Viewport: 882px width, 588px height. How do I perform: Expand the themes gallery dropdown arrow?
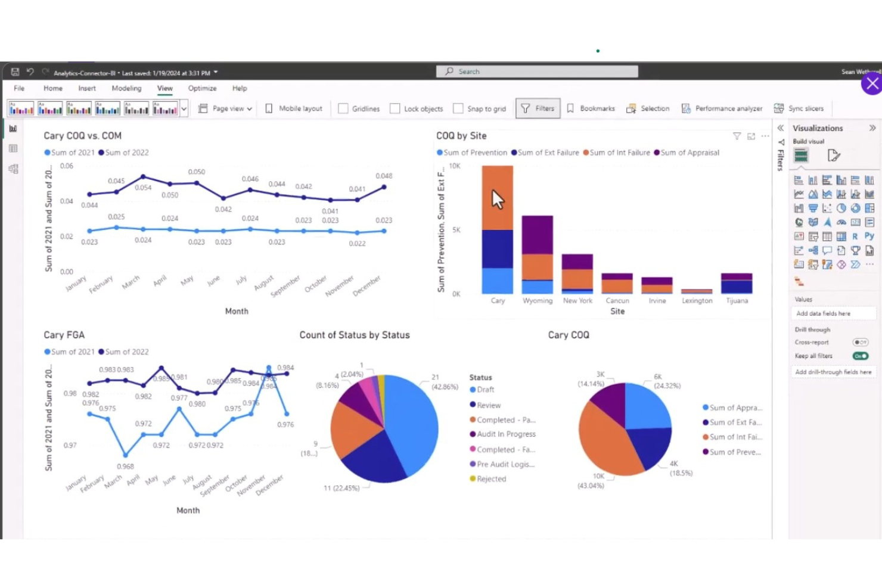click(x=184, y=108)
